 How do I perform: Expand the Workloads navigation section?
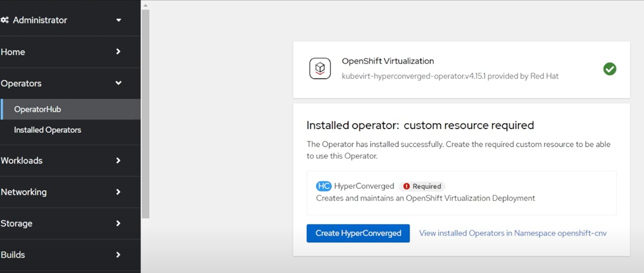coord(70,161)
